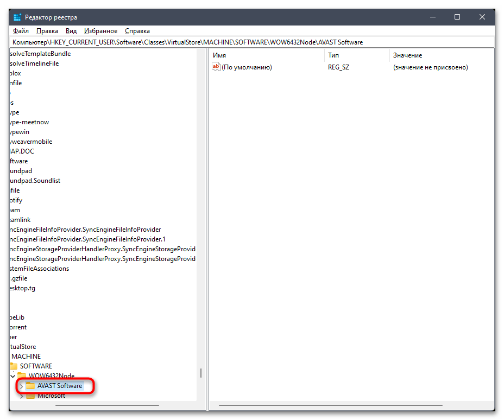Select the key ending in "peLib"
This screenshot has height=420, width=504.
pyautogui.click(x=17, y=317)
